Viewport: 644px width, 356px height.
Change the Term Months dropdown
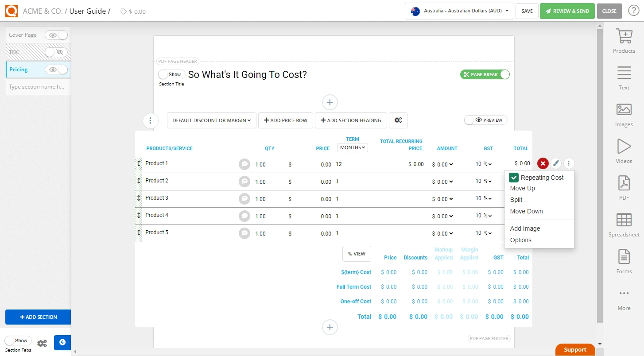[352, 147]
